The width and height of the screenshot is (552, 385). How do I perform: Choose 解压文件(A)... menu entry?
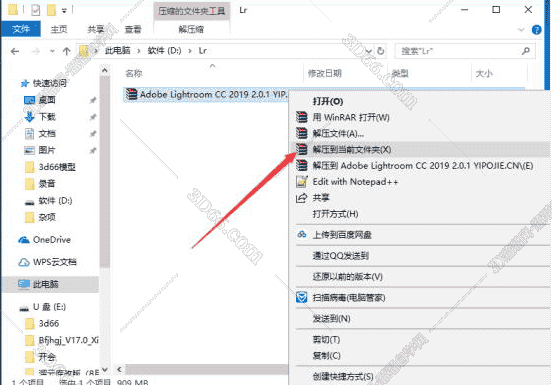(x=420, y=133)
